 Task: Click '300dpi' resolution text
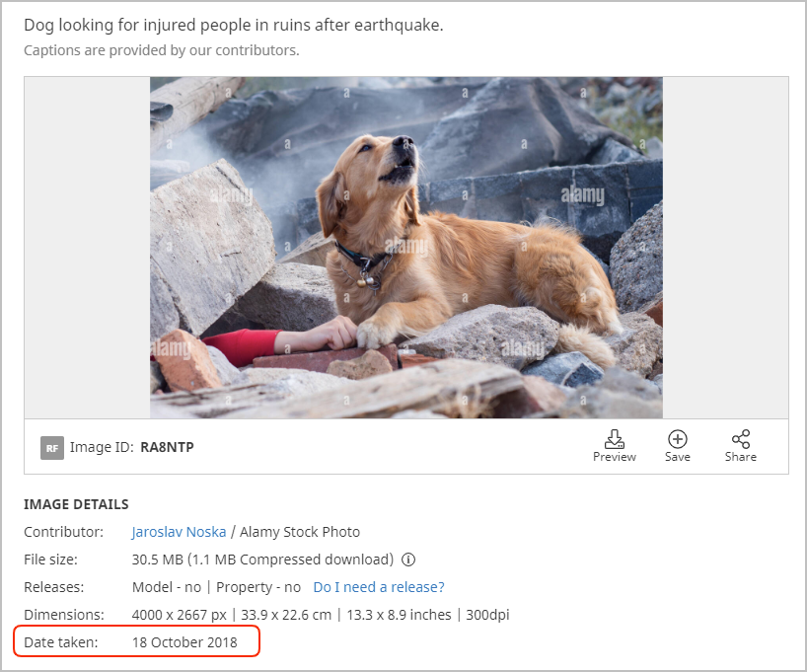pos(487,615)
